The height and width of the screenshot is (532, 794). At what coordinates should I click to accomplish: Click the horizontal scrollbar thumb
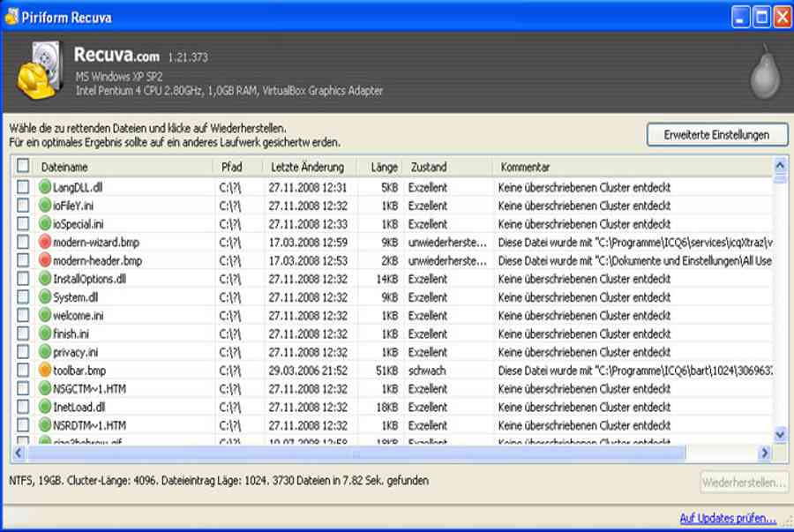coord(356,453)
